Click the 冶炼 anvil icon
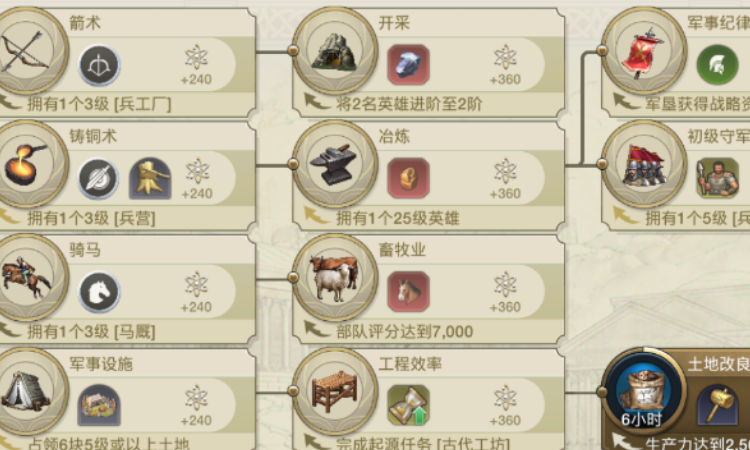Viewport: 750px width, 450px height. pos(335,164)
